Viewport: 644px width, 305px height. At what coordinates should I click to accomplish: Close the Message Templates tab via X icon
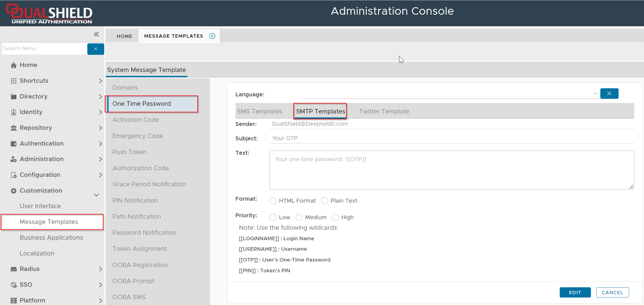coord(212,36)
